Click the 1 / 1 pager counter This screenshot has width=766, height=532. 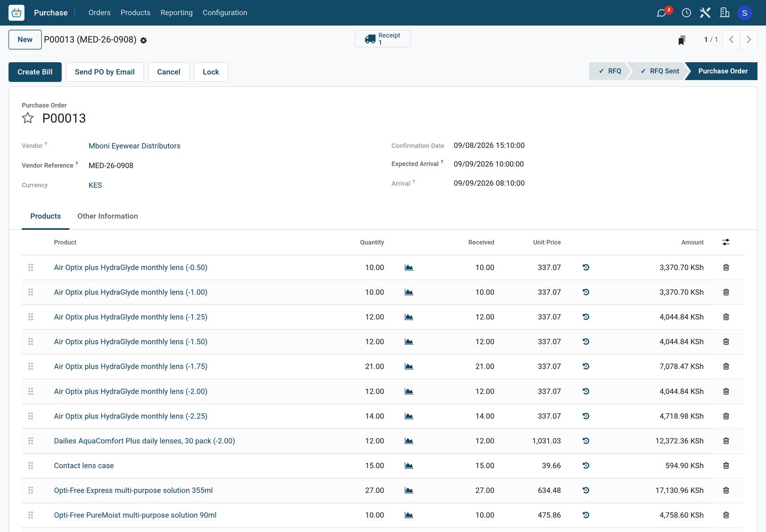tap(711, 40)
